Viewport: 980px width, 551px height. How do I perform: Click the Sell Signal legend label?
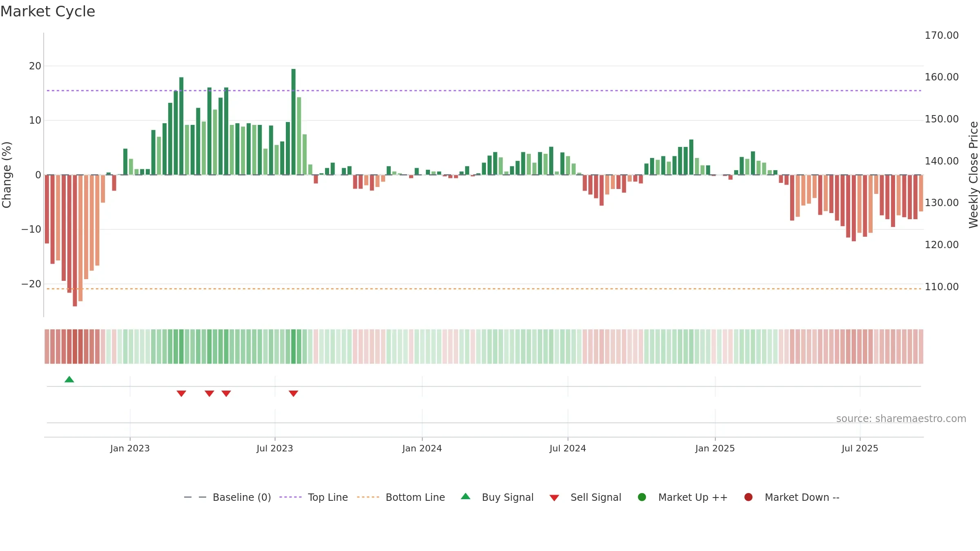pos(596,498)
